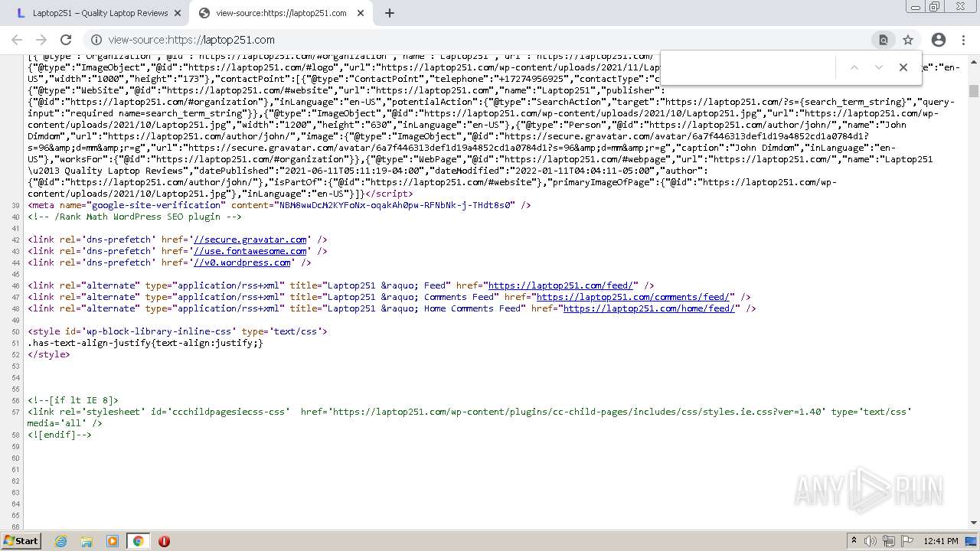Close the find bar
The image size is (980, 551).
[x=903, y=67]
